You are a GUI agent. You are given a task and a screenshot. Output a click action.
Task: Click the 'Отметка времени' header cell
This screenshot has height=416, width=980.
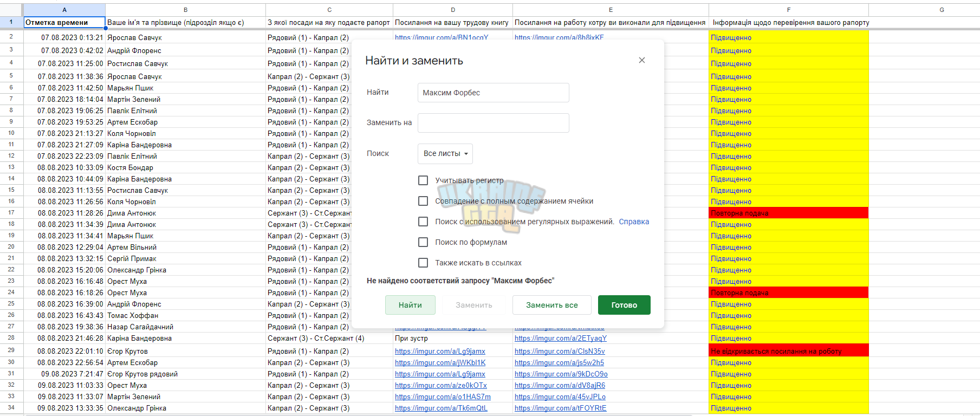64,22
